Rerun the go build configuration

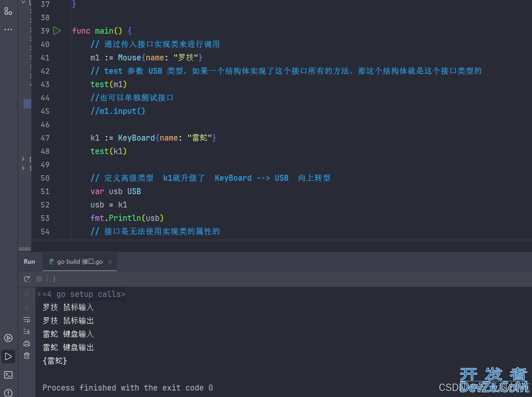coord(27,279)
